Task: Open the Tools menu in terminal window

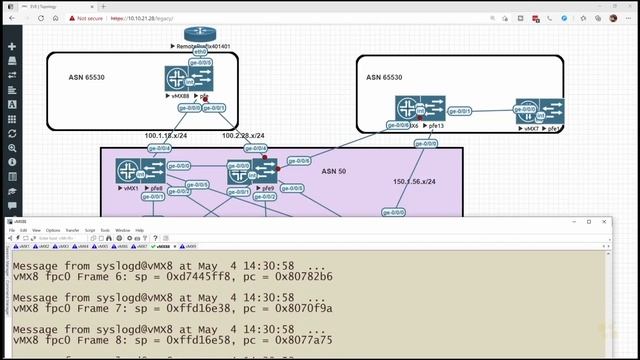Action: pyautogui.click(x=105, y=230)
